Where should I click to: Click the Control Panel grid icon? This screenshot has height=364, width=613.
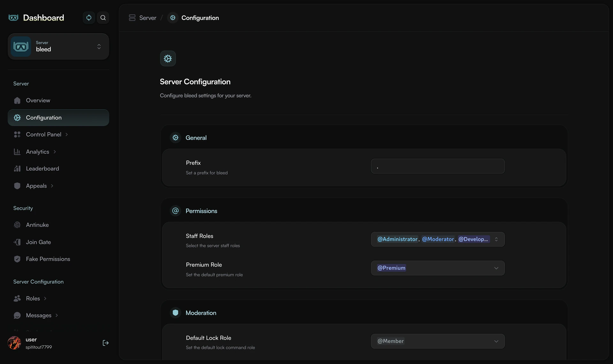pyautogui.click(x=17, y=134)
